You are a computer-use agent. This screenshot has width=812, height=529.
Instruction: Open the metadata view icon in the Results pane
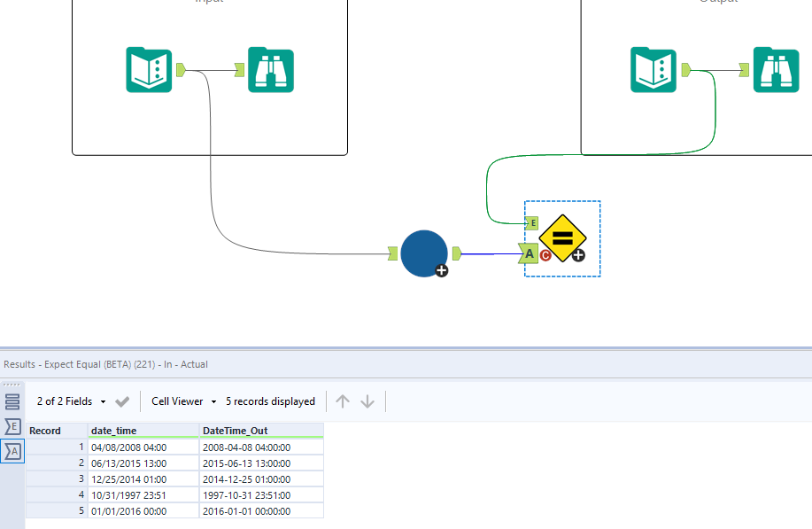click(x=12, y=401)
